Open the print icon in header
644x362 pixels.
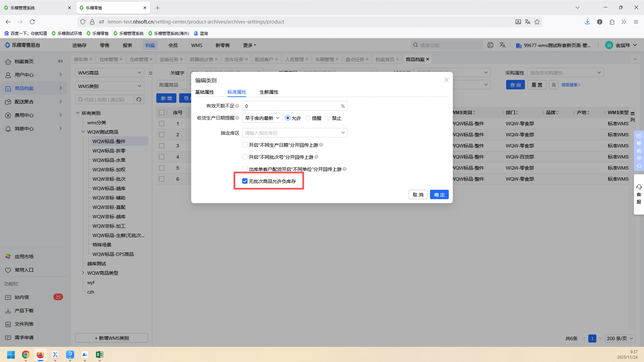point(490,45)
